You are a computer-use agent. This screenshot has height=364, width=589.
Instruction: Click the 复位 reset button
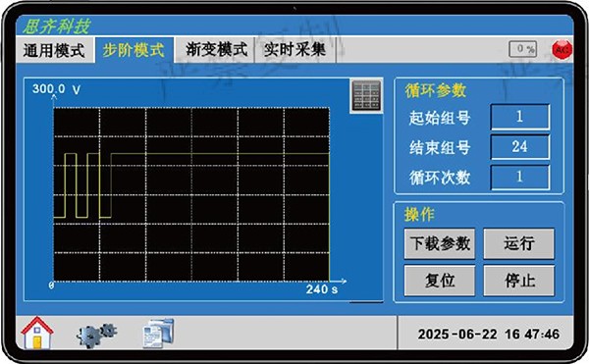tap(440, 281)
